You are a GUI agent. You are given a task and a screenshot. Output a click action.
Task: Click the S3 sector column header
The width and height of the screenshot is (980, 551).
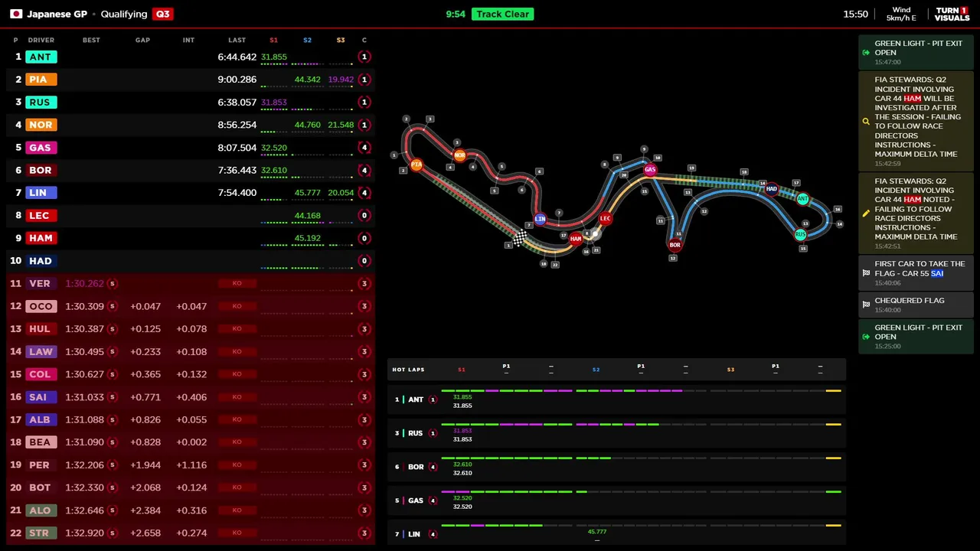(x=341, y=40)
